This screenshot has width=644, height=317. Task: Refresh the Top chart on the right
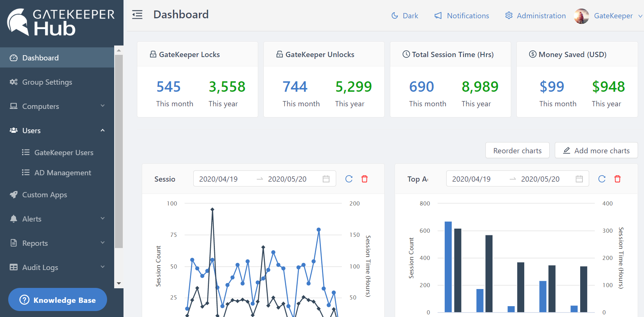click(x=602, y=179)
